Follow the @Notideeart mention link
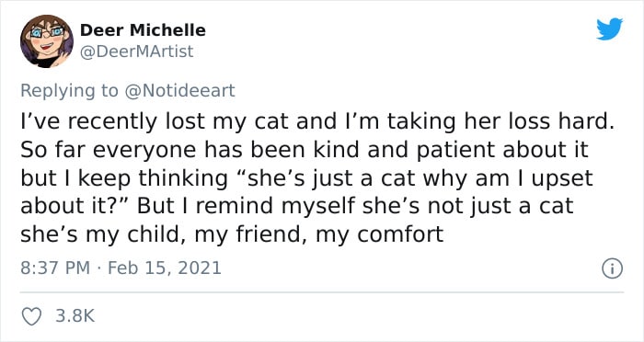This screenshot has height=342, width=644. pos(179,91)
